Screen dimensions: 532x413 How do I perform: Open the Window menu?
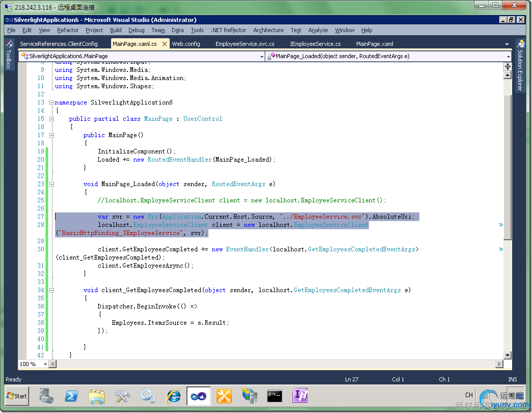pyautogui.click(x=344, y=30)
